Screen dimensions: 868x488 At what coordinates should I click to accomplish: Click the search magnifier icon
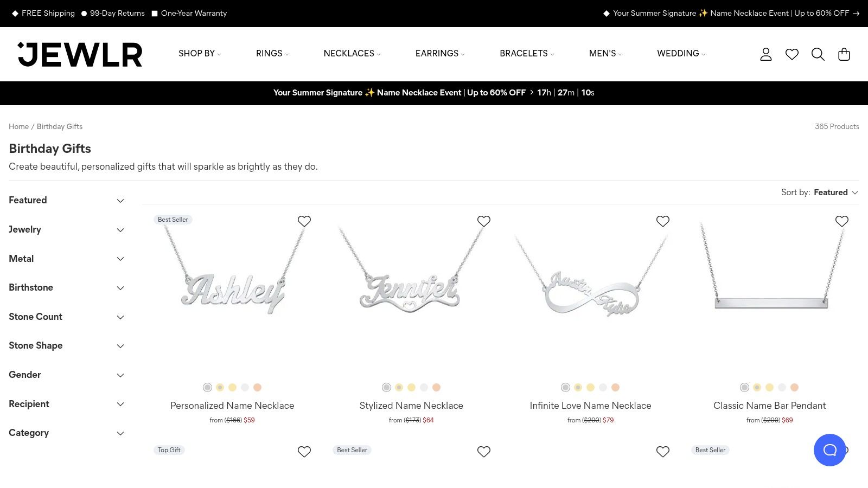818,54
